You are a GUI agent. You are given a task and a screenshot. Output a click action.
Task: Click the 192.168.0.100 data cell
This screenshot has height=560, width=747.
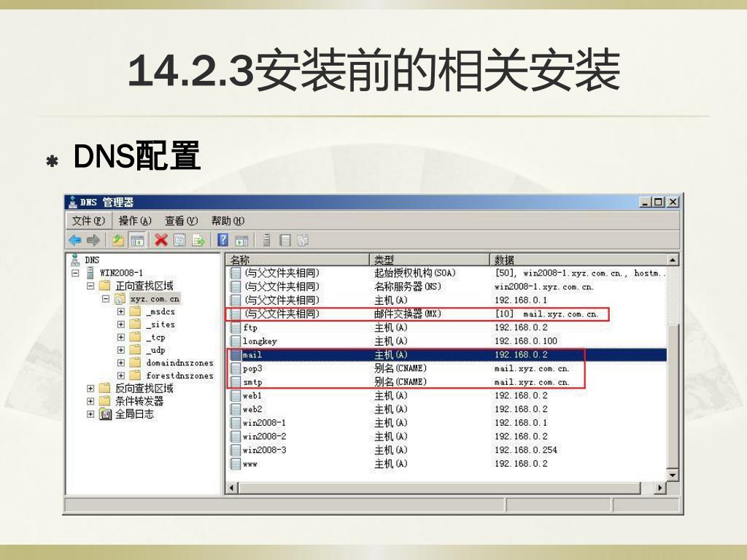coord(526,341)
